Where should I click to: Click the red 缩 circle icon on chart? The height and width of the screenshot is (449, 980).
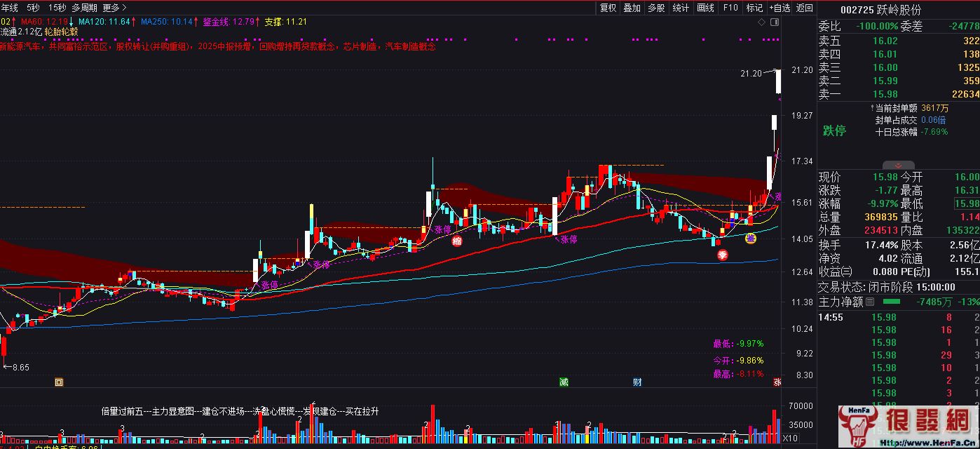456,242
